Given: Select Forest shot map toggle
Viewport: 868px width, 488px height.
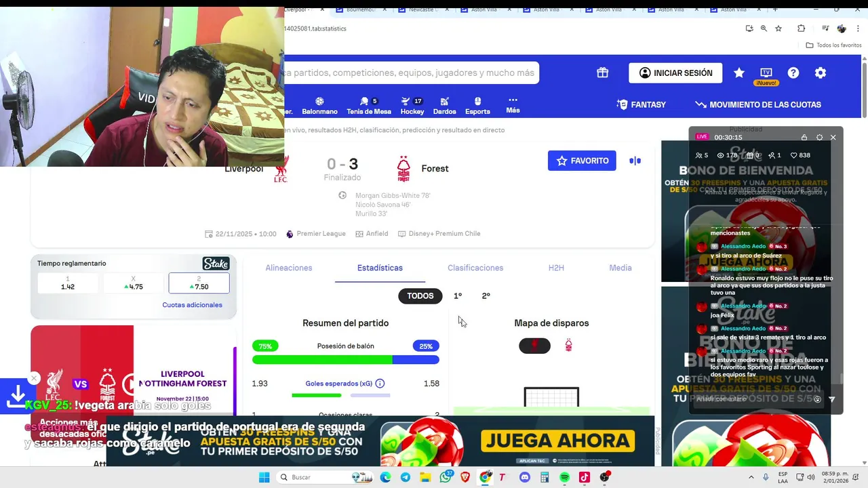Looking at the screenshot, I should 568,346.
